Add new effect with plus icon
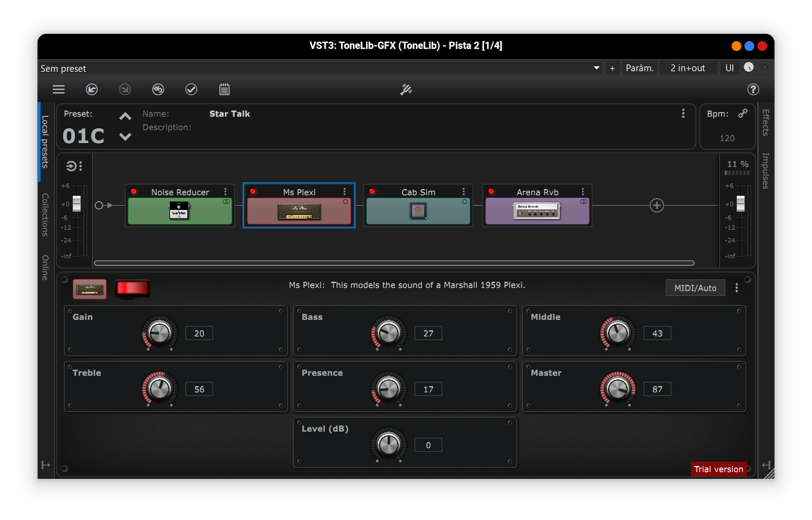Screen dimensions: 812x520 (x=657, y=206)
